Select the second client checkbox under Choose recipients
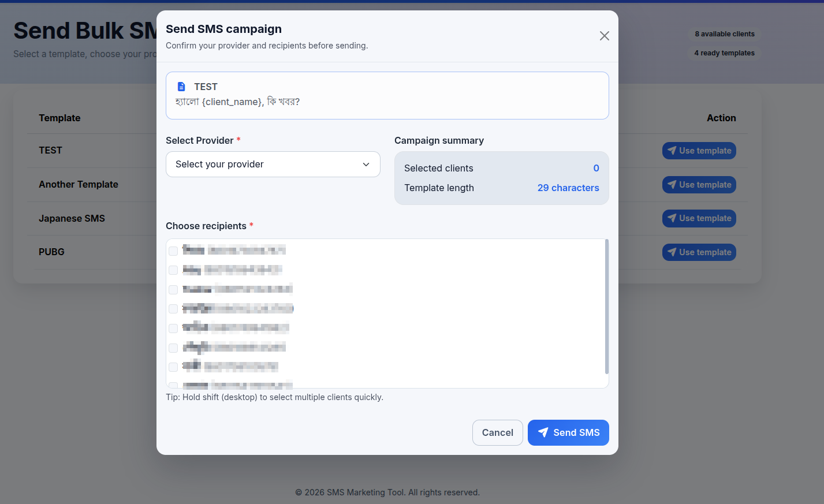This screenshot has width=824, height=504. pos(173,270)
